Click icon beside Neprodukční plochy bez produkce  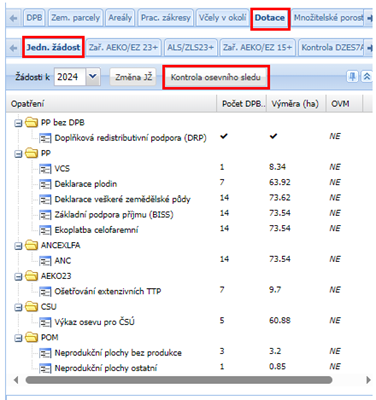click(45, 353)
